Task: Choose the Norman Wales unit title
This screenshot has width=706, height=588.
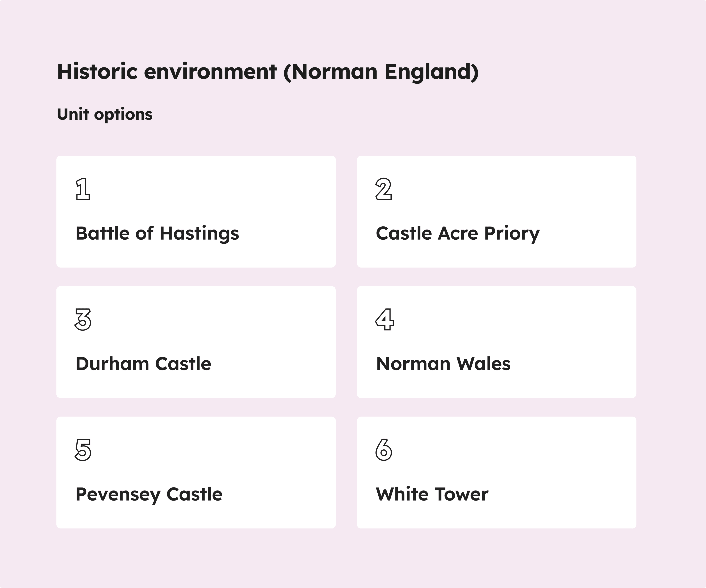Action: 443,364
